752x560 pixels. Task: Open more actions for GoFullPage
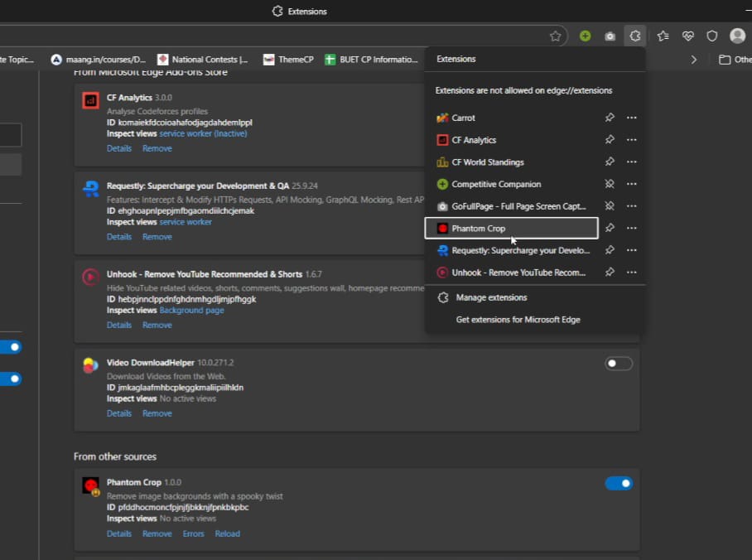[x=632, y=206]
